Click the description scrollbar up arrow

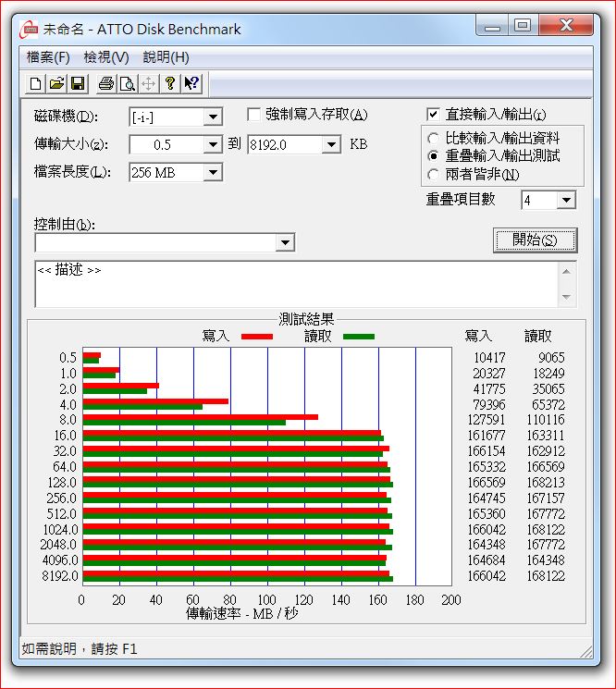566,272
